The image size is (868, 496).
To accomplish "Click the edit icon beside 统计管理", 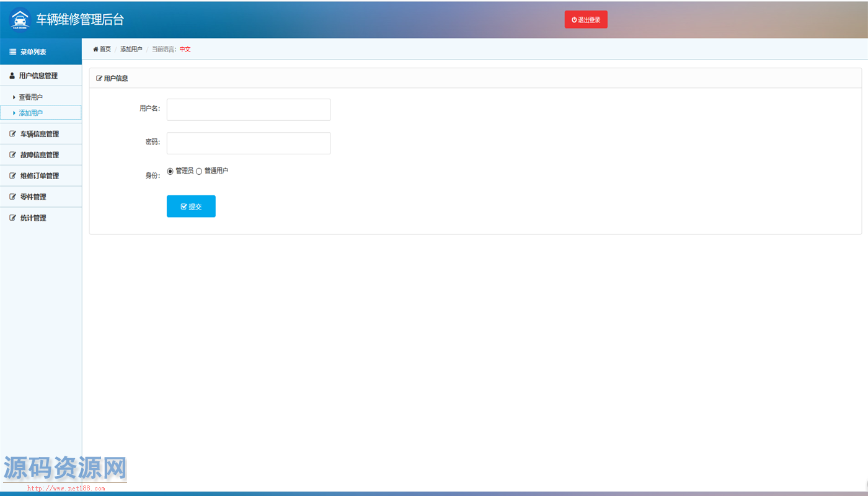I will click(12, 218).
